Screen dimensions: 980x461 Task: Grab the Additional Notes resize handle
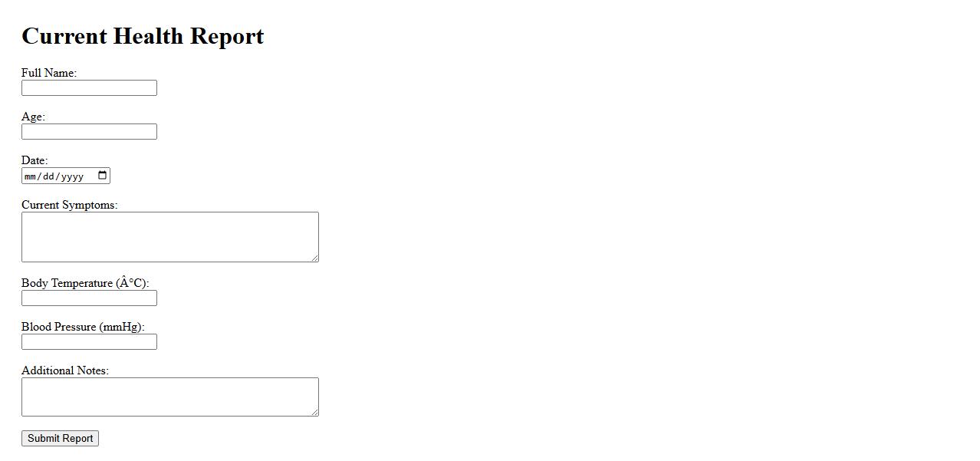tap(314, 413)
